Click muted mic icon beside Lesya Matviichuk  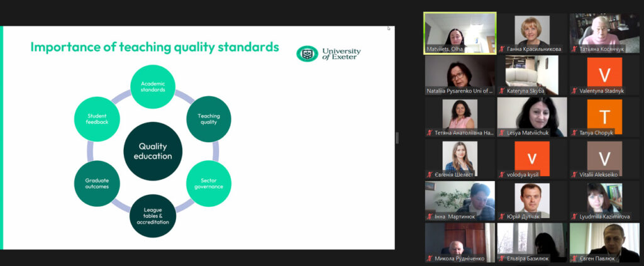click(502, 133)
